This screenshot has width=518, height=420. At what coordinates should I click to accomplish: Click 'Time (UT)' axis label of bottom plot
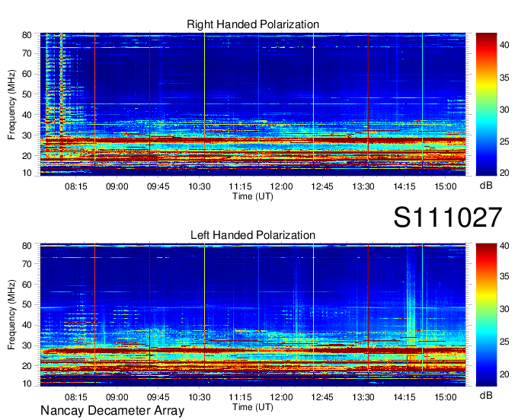point(253,407)
